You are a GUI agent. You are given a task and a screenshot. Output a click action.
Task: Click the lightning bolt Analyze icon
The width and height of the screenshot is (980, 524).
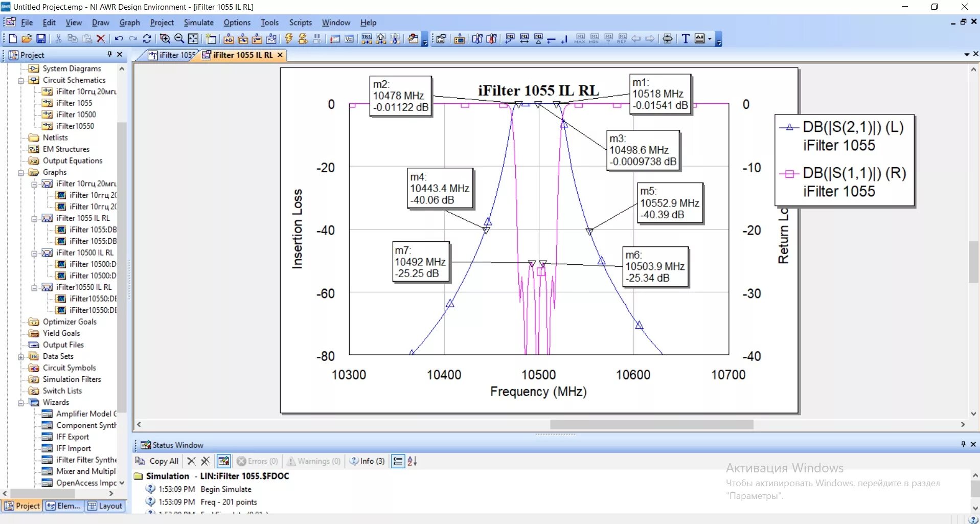click(289, 39)
